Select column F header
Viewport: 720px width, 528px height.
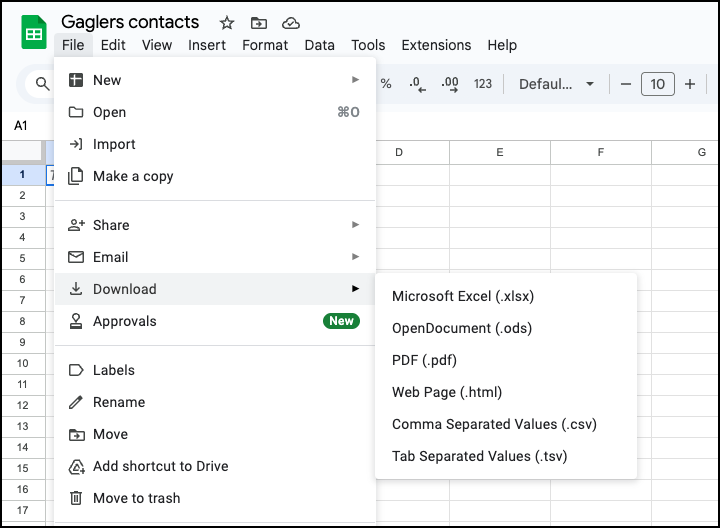(601, 152)
